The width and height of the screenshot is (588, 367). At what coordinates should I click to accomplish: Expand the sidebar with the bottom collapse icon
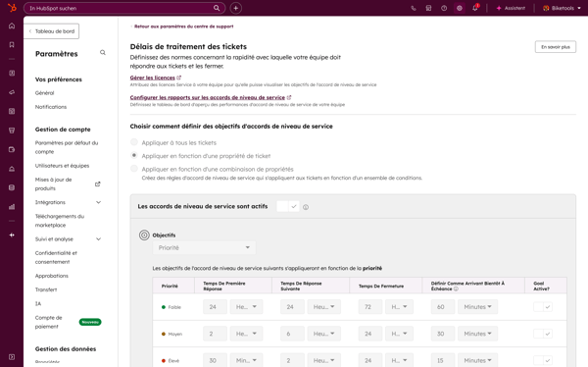pos(12,357)
